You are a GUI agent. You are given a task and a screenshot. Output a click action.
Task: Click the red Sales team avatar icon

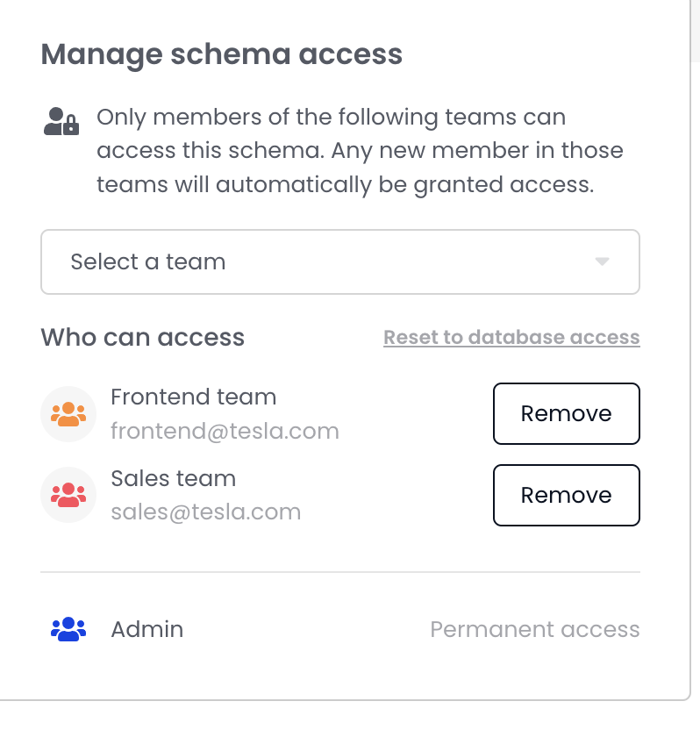68,496
